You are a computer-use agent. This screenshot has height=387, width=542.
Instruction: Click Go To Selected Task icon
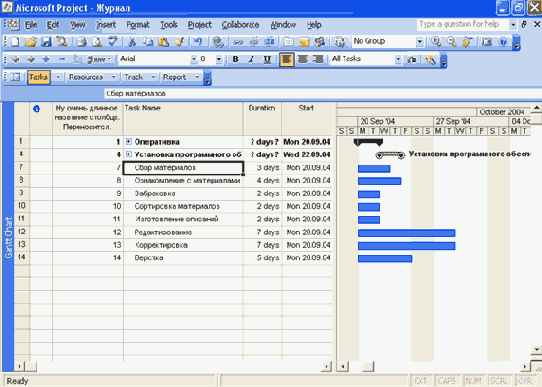click(x=467, y=42)
